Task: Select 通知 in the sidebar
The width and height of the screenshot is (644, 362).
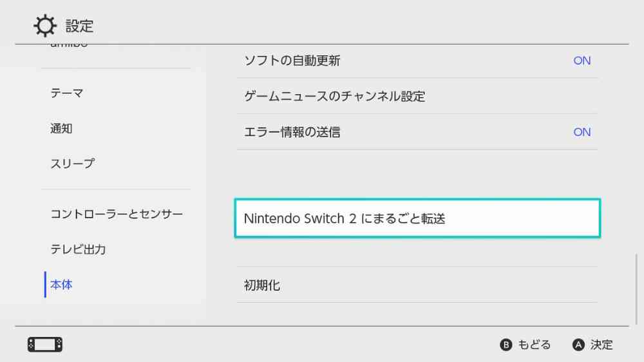Action: 62,128
